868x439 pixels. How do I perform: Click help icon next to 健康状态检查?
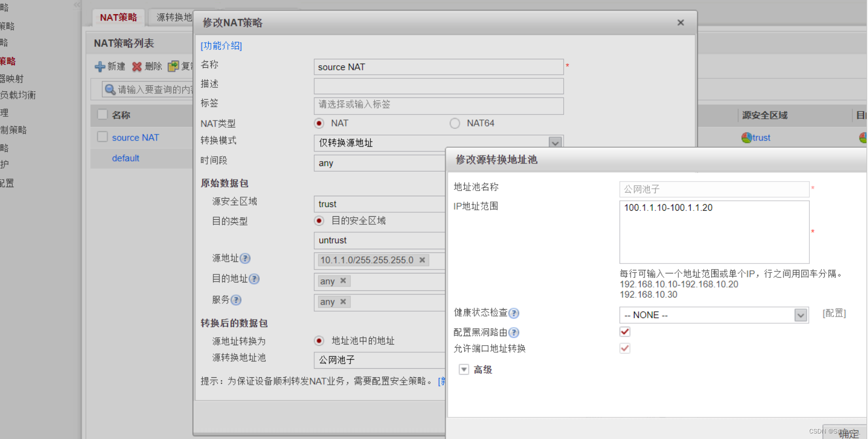pos(514,313)
